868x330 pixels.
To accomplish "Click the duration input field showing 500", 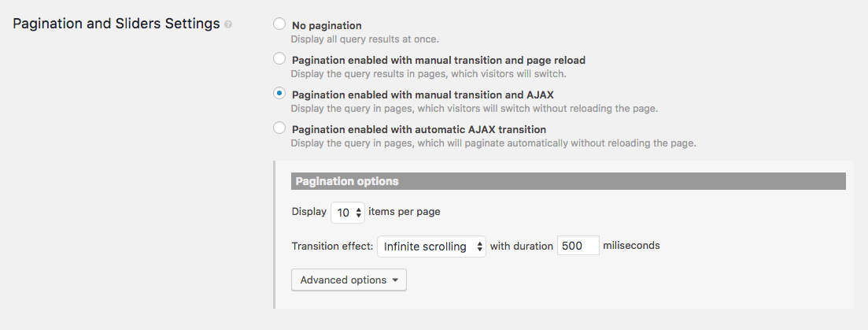I will tap(578, 246).
